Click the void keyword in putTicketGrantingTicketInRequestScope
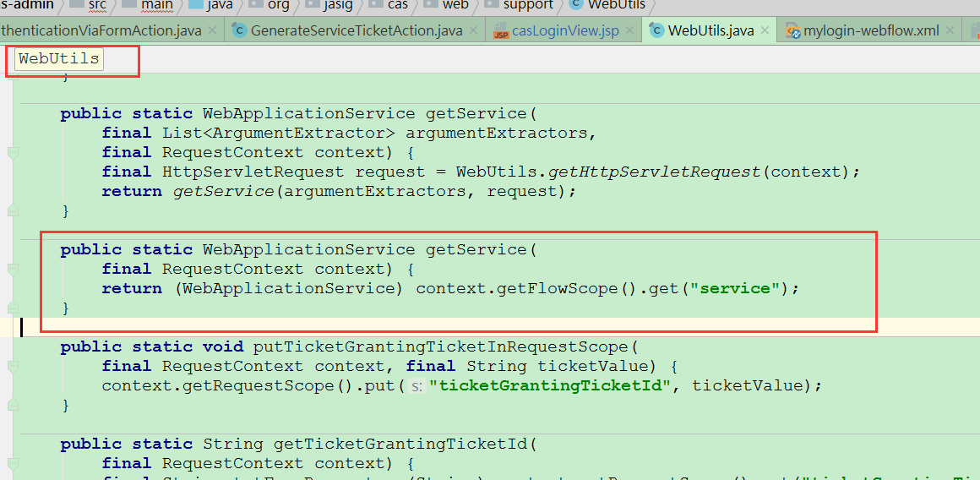980x480 pixels. [x=222, y=346]
